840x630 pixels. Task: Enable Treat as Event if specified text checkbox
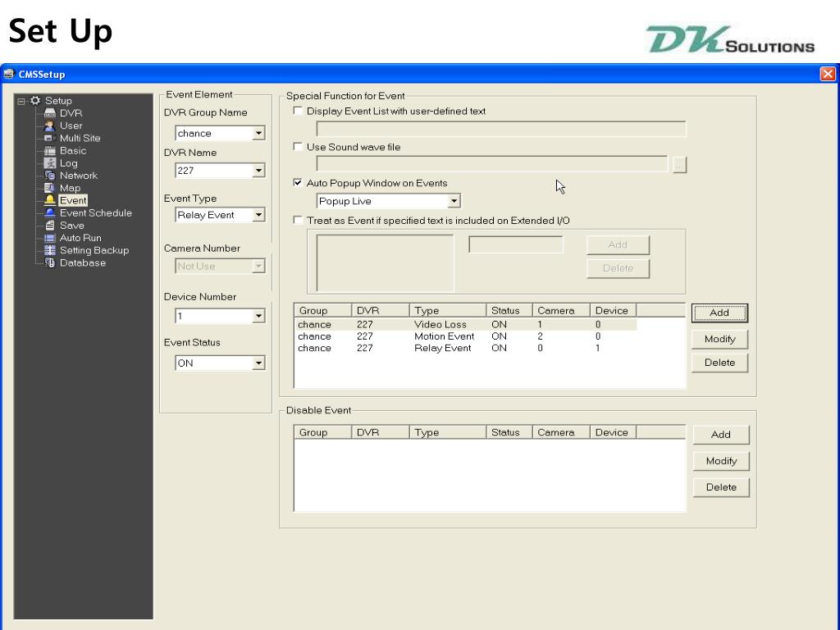[298, 220]
